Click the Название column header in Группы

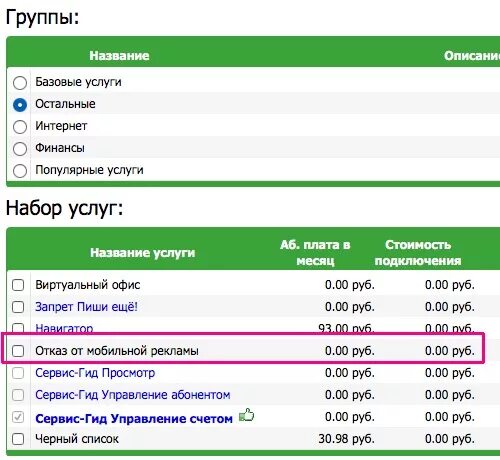[x=119, y=55]
